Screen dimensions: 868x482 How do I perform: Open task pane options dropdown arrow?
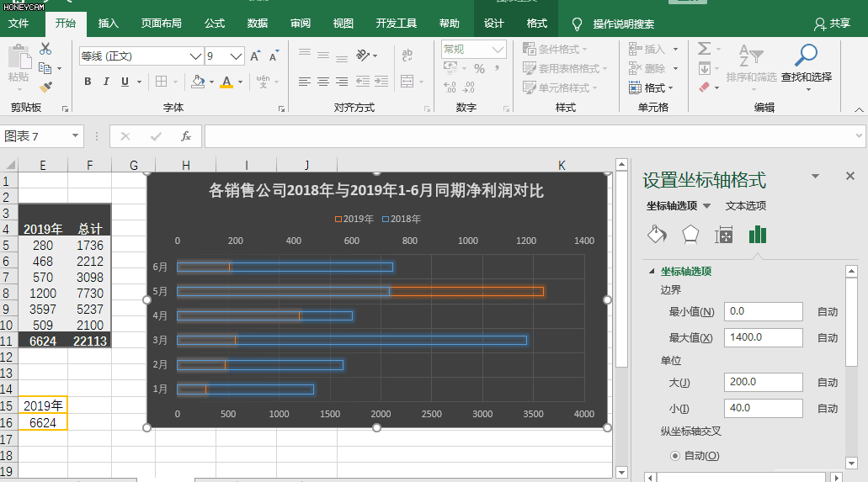(x=815, y=176)
